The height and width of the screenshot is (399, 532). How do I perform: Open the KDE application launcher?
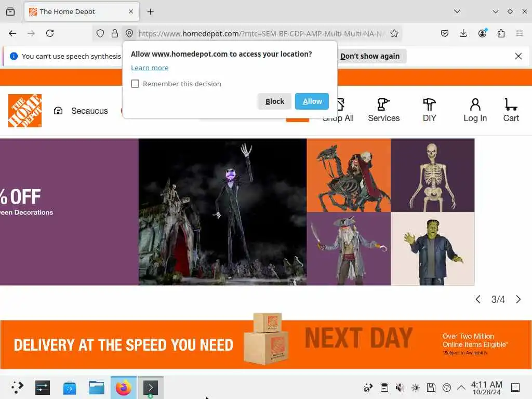(x=16, y=388)
